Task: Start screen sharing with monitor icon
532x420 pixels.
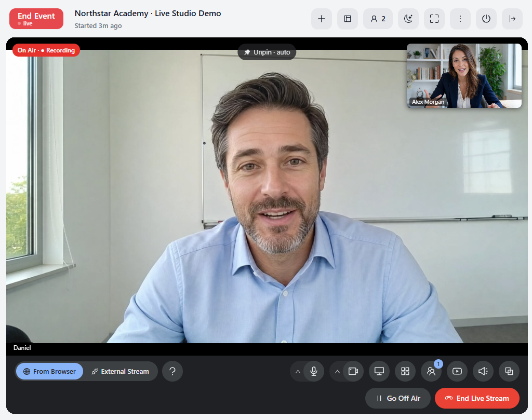Action: [379, 371]
